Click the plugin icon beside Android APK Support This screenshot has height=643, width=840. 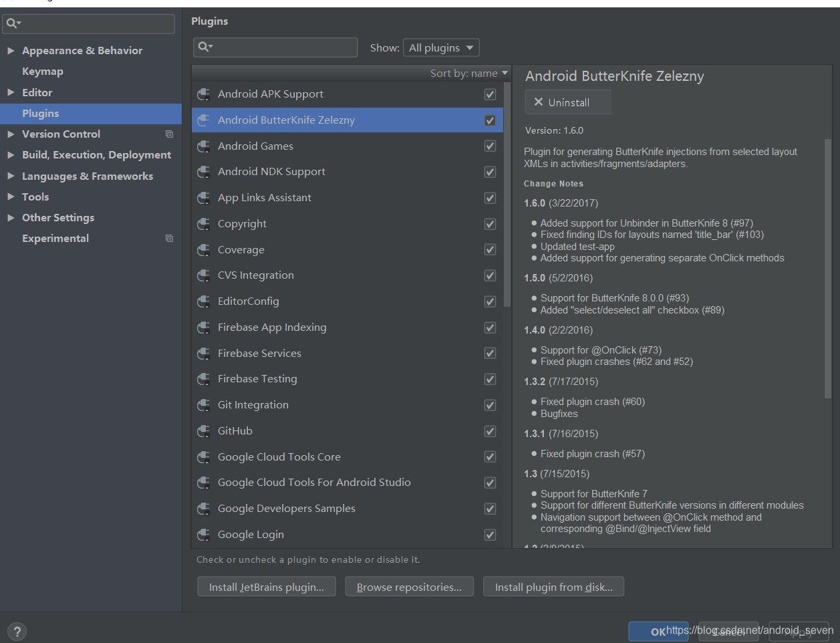(x=204, y=94)
